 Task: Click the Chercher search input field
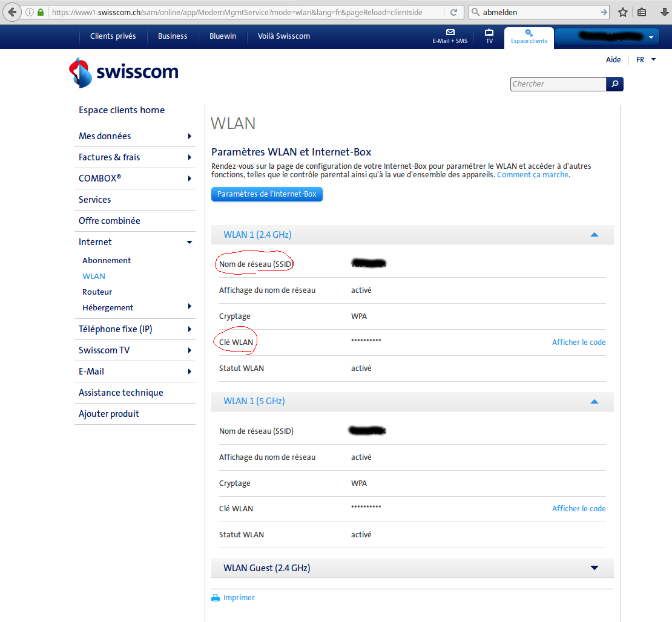[x=558, y=84]
